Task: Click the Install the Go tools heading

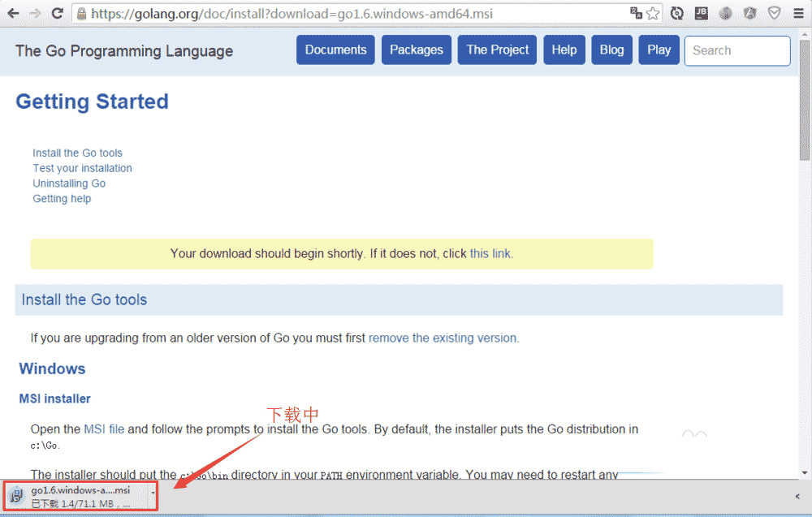Action: 84,299
